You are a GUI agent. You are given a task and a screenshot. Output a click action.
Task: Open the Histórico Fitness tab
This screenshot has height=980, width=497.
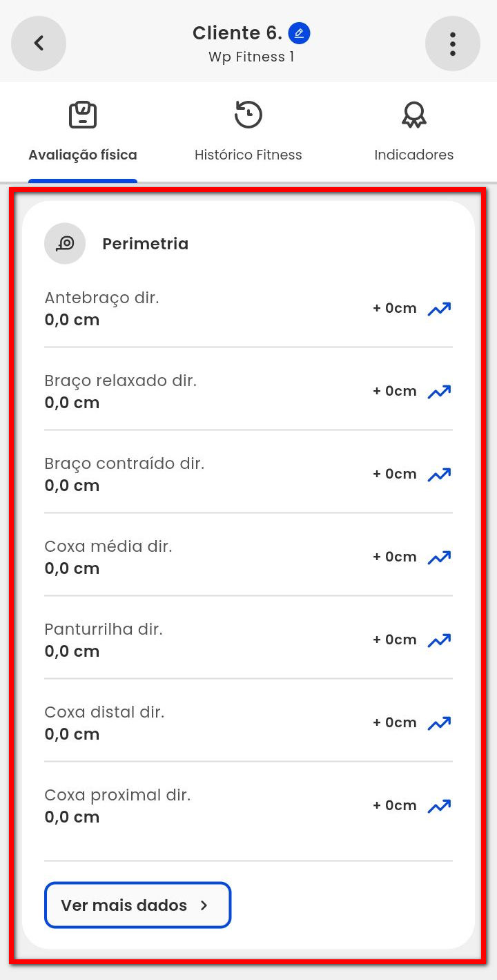point(248,133)
